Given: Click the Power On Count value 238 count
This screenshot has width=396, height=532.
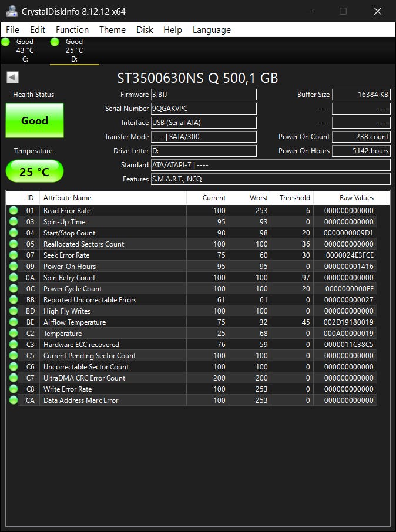Looking at the screenshot, I should coord(361,137).
